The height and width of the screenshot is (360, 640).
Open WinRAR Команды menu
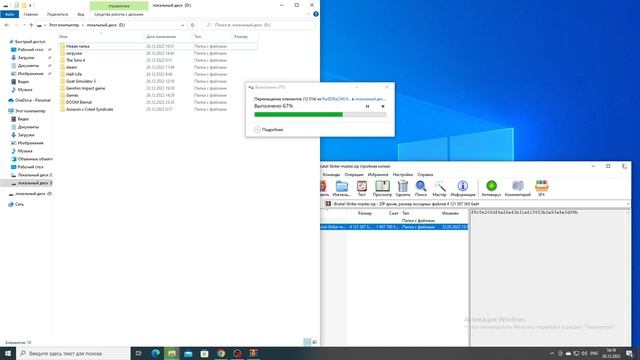331,175
